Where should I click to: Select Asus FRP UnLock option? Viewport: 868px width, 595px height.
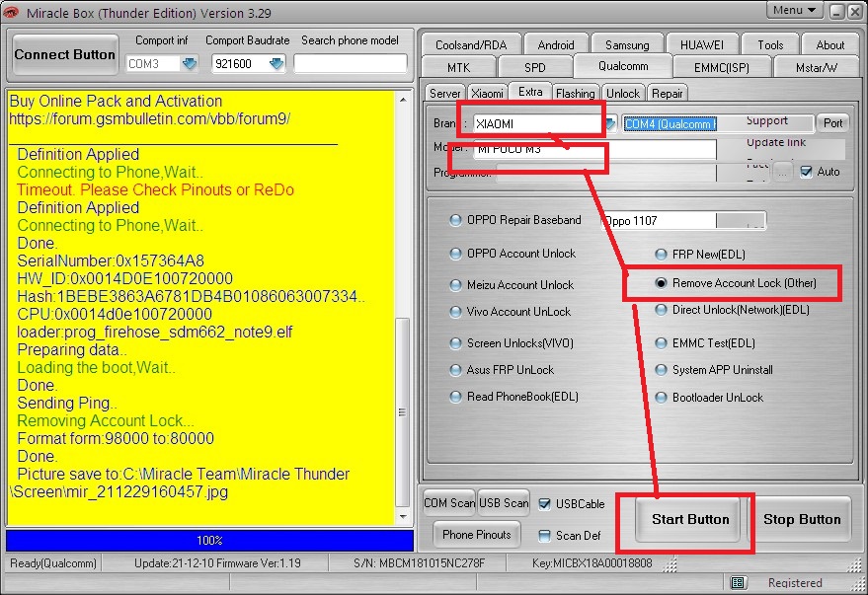click(455, 369)
